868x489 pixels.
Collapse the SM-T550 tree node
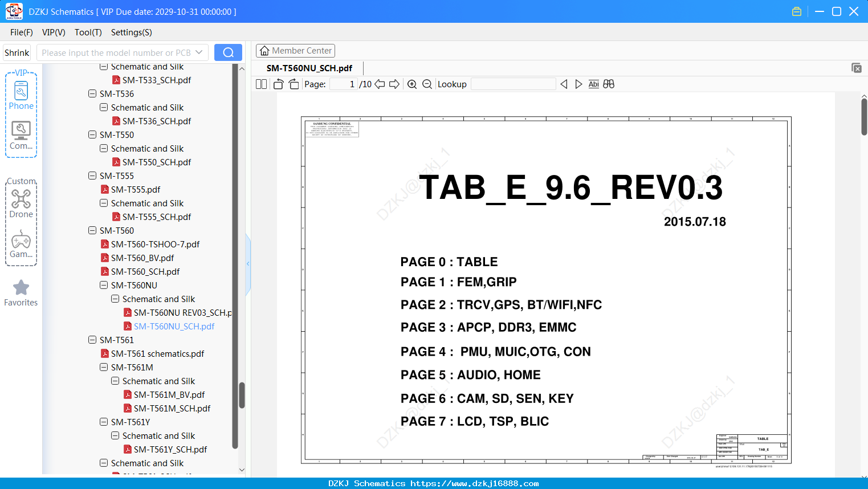[x=92, y=135]
